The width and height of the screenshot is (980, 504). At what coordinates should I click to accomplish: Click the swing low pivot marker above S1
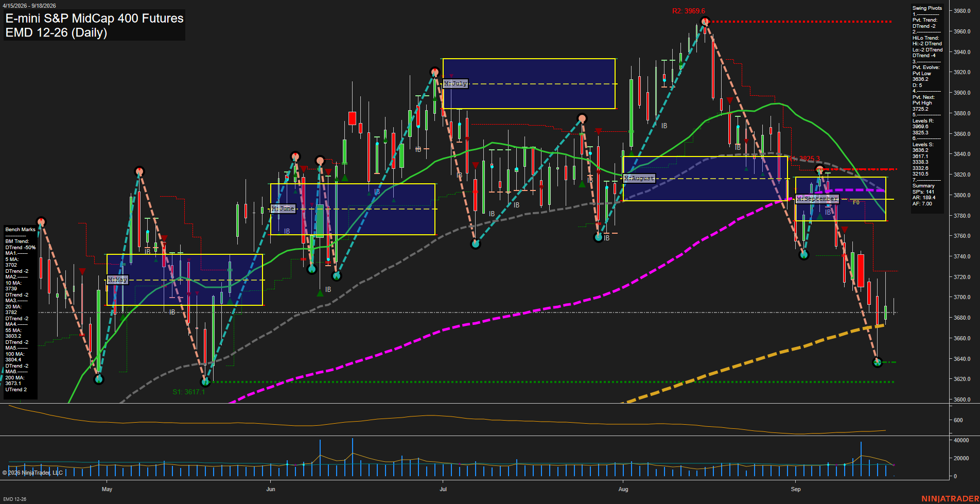205,382
